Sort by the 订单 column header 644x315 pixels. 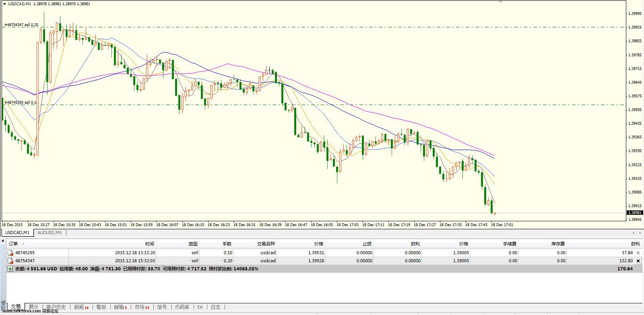(38, 244)
